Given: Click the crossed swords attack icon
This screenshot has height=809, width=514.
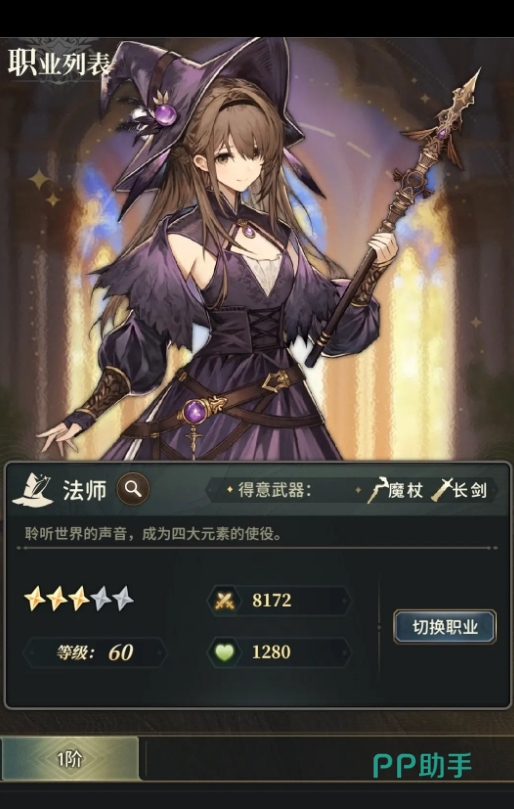Looking at the screenshot, I should point(226,600).
